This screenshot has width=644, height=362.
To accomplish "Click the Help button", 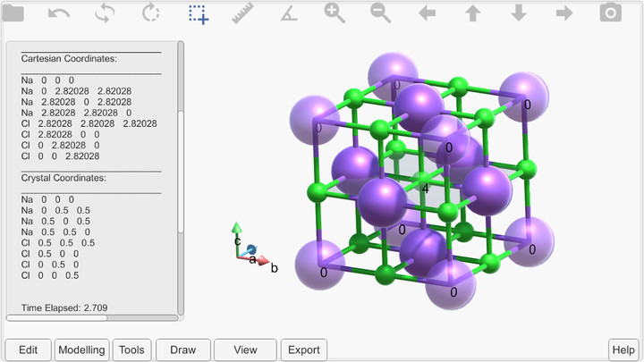I will 623,349.
